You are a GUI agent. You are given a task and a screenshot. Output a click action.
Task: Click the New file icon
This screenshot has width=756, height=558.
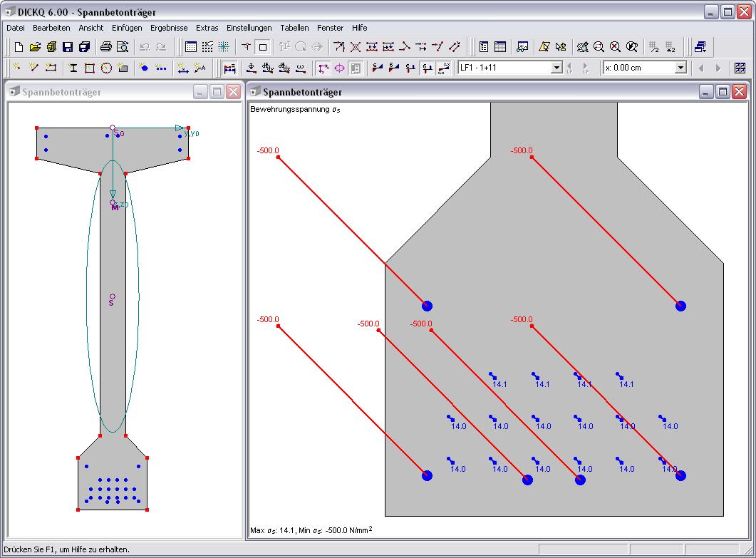click(19, 47)
